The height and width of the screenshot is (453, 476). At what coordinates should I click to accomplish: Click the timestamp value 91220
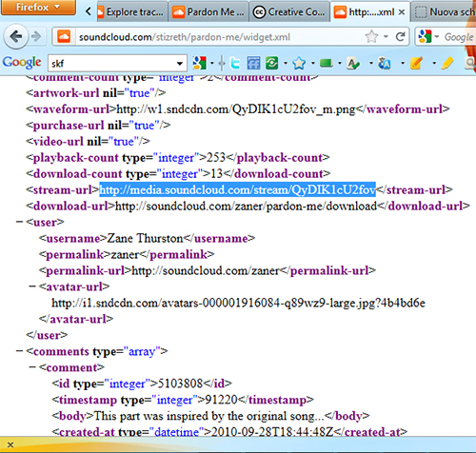coord(221,400)
